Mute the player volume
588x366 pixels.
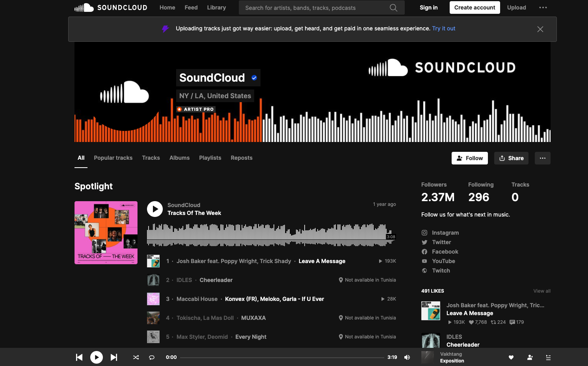407,357
